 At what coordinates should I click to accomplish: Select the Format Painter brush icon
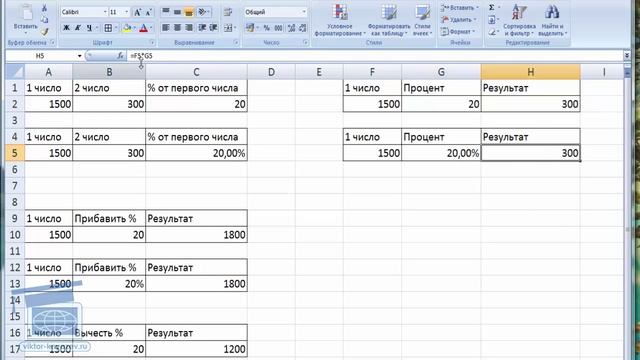tap(44, 31)
